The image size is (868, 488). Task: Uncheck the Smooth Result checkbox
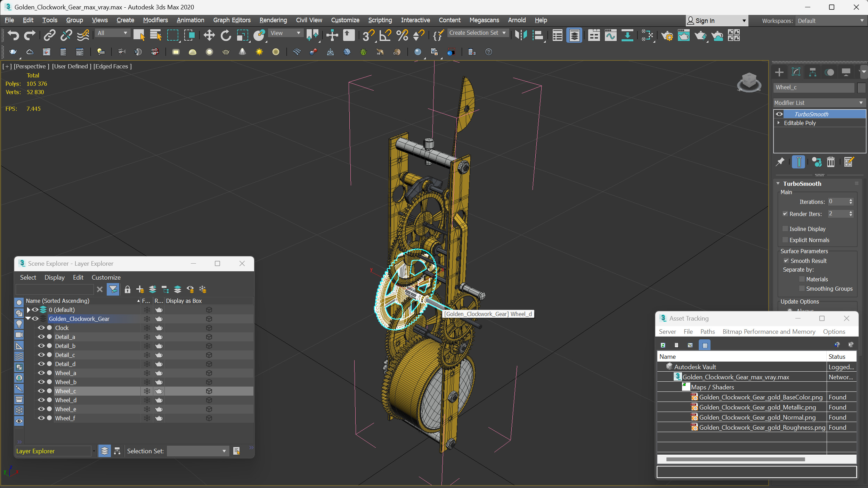click(x=786, y=260)
